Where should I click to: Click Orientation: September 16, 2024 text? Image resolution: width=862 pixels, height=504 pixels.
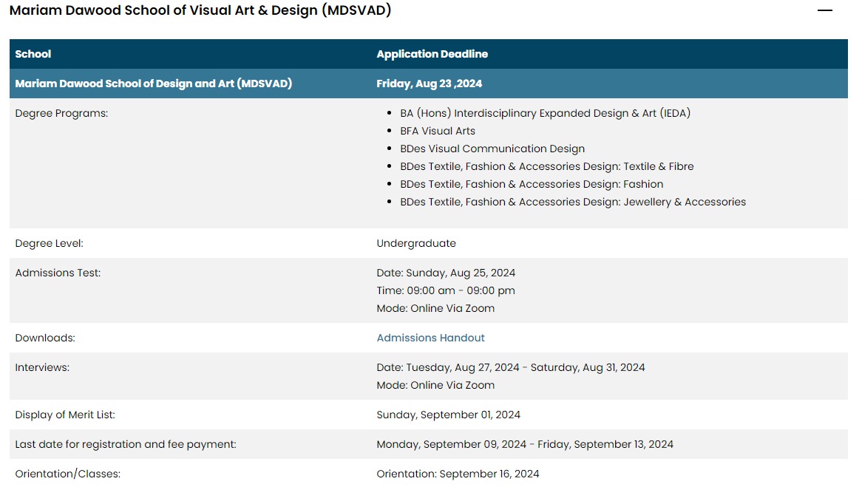(x=458, y=474)
